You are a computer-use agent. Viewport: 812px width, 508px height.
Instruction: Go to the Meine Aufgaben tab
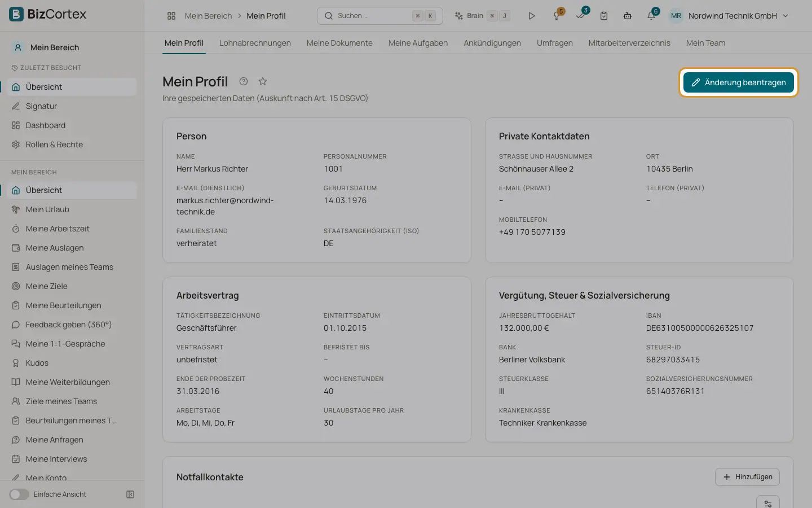pyautogui.click(x=418, y=43)
